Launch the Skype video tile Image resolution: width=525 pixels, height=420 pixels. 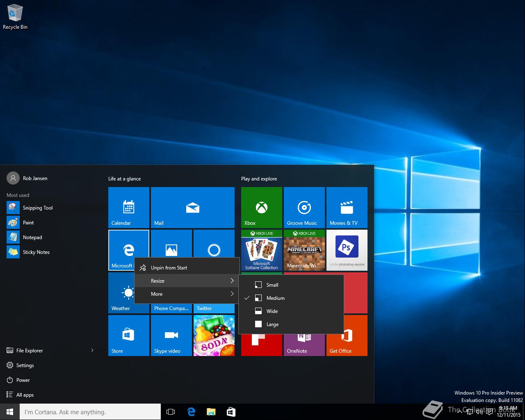pyautogui.click(x=171, y=336)
